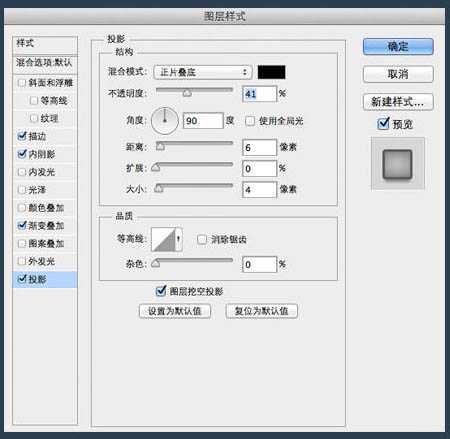Click the 取消 button
The width and height of the screenshot is (450, 439).
click(x=398, y=74)
